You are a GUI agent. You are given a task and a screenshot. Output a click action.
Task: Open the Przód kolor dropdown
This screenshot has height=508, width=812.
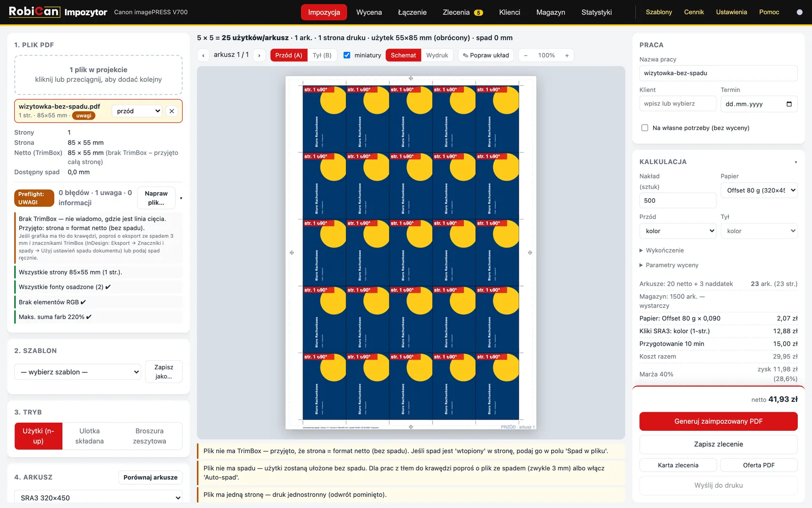click(678, 231)
